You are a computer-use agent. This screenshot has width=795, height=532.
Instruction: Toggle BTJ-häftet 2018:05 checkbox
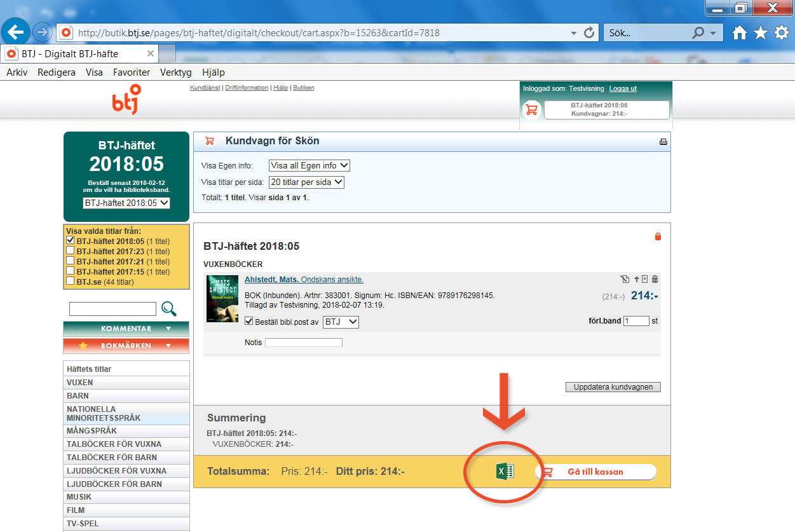71,241
